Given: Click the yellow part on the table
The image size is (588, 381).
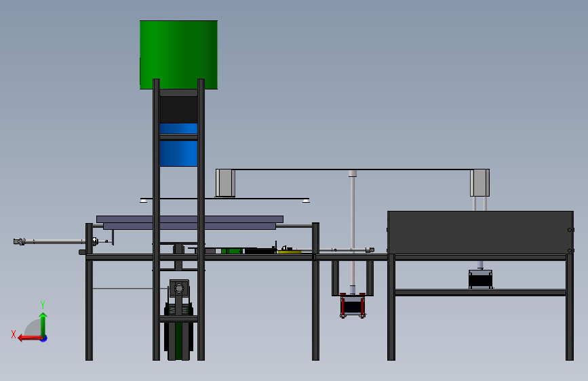Looking at the screenshot, I should 290,252.
